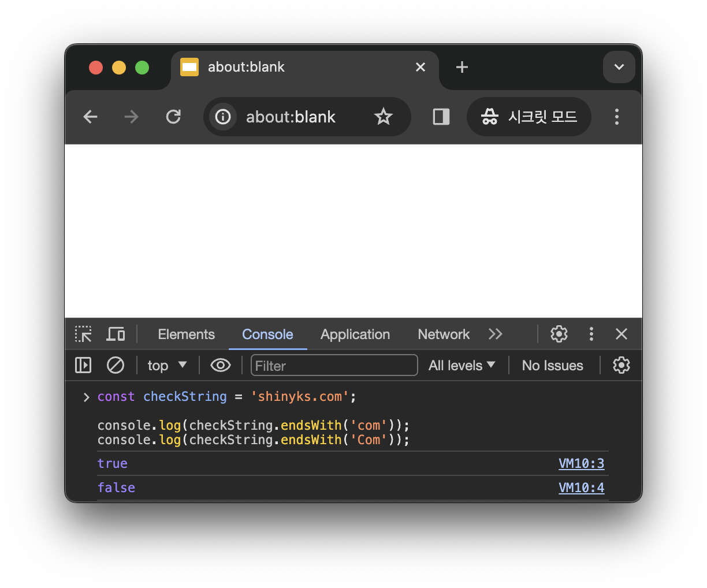This screenshot has height=588, width=707.
Task: Click the forward navigation arrow
Action: point(132,117)
